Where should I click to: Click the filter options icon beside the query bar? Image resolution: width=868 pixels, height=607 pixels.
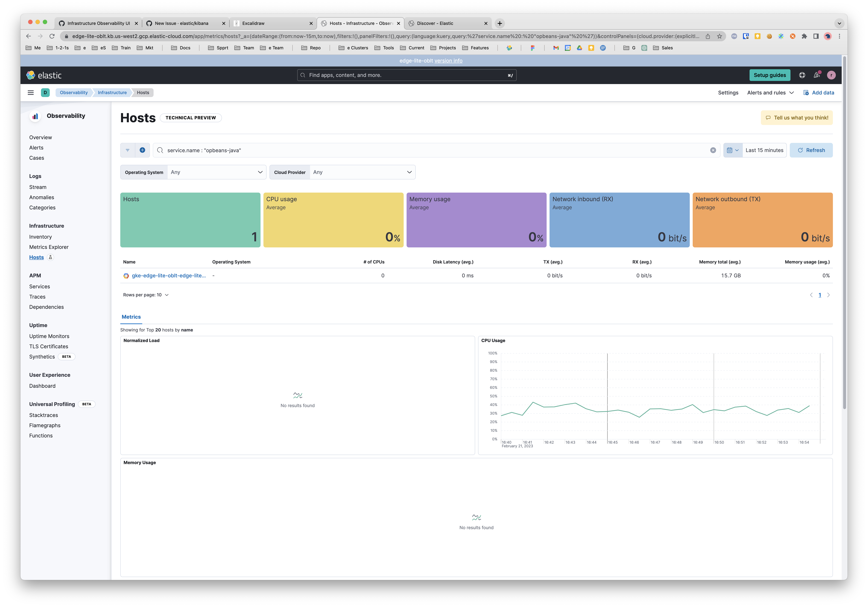coord(127,150)
